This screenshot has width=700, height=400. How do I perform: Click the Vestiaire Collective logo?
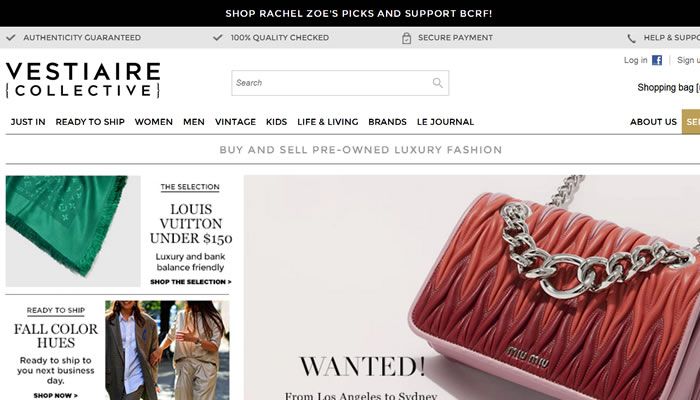tap(83, 80)
